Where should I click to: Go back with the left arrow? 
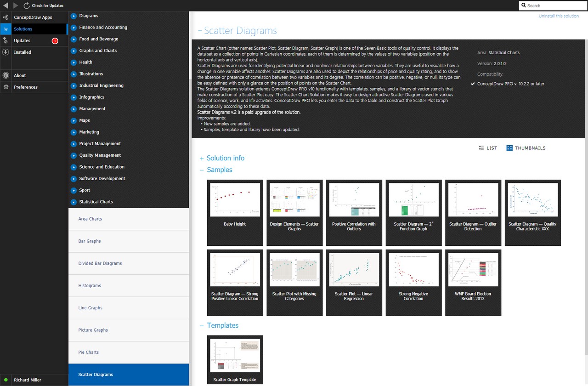pyautogui.click(x=5, y=6)
